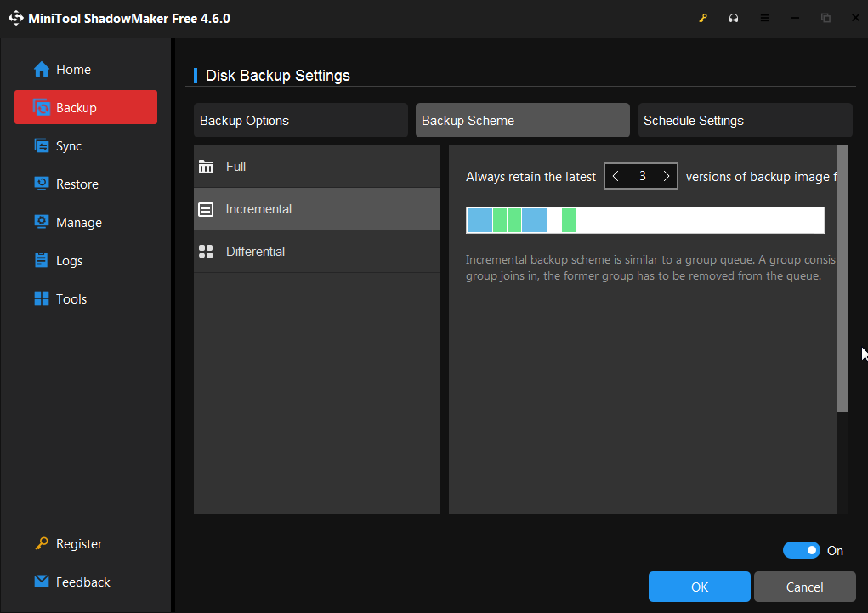Click the Logs label in sidebar

(x=69, y=260)
